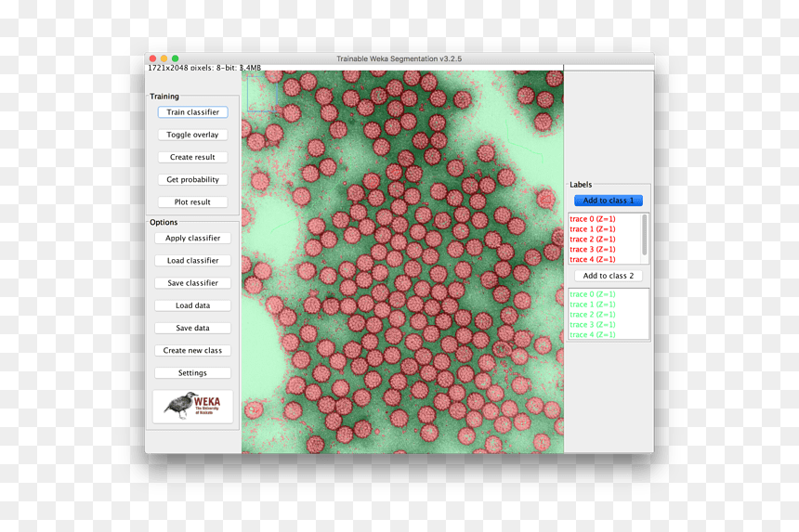Maximize window with green button
Image resolution: width=799 pixels, height=532 pixels.
pos(175,58)
